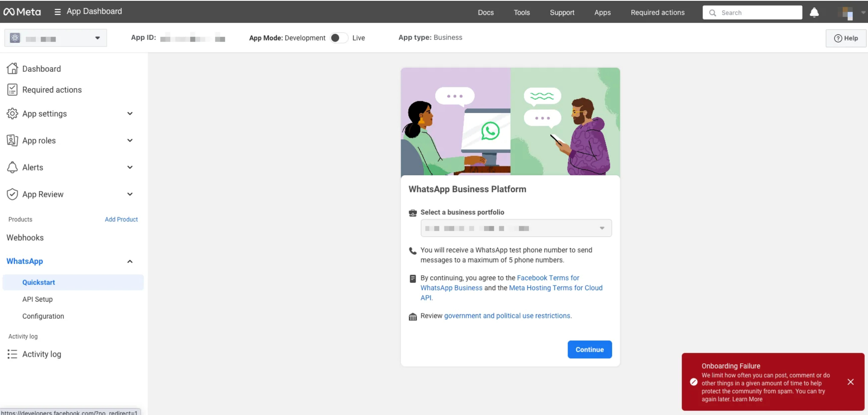Open Dashboard via the house icon
This screenshot has width=868, height=415.
point(12,68)
